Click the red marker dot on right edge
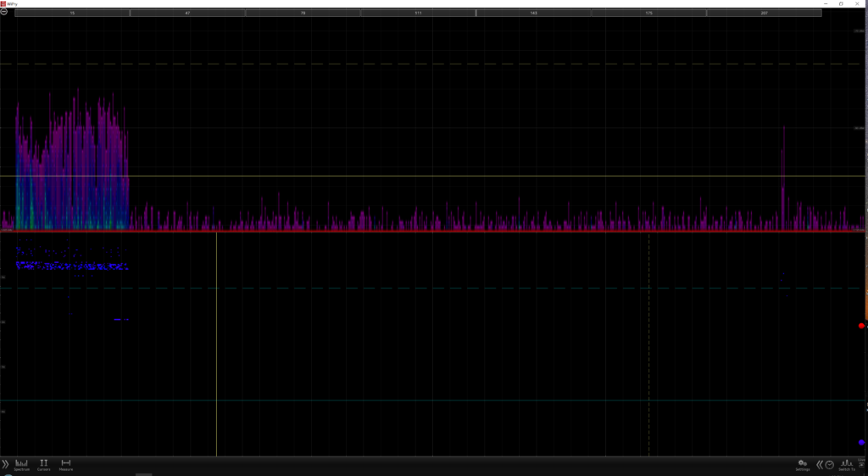This screenshot has height=476, width=868. (x=861, y=326)
